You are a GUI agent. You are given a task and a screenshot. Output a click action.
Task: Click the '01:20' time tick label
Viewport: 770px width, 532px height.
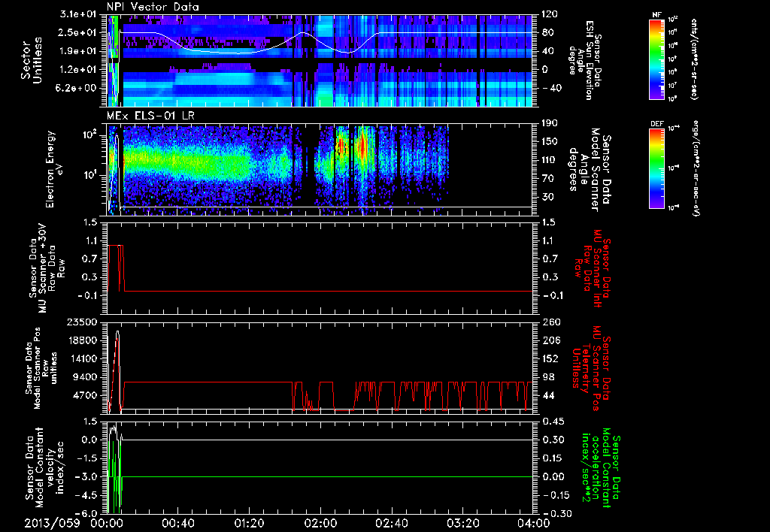pyautogui.click(x=248, y=523)
